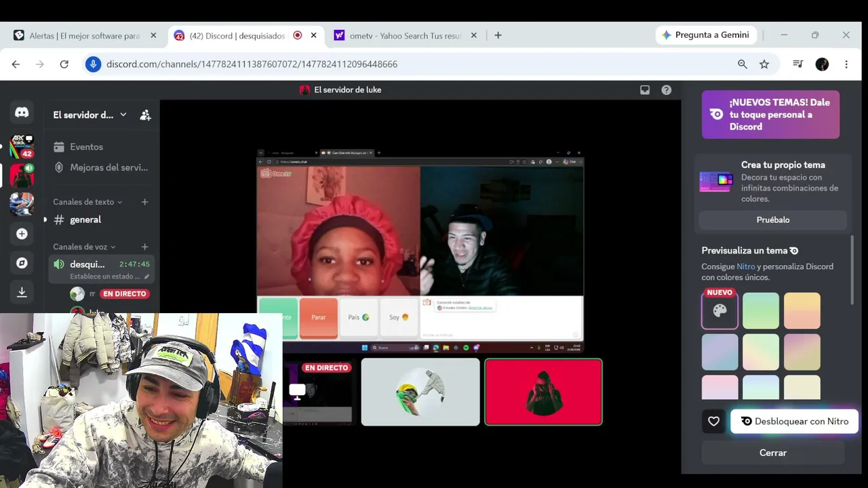Open Chrome media controls icon

click(x=798, y=64)
